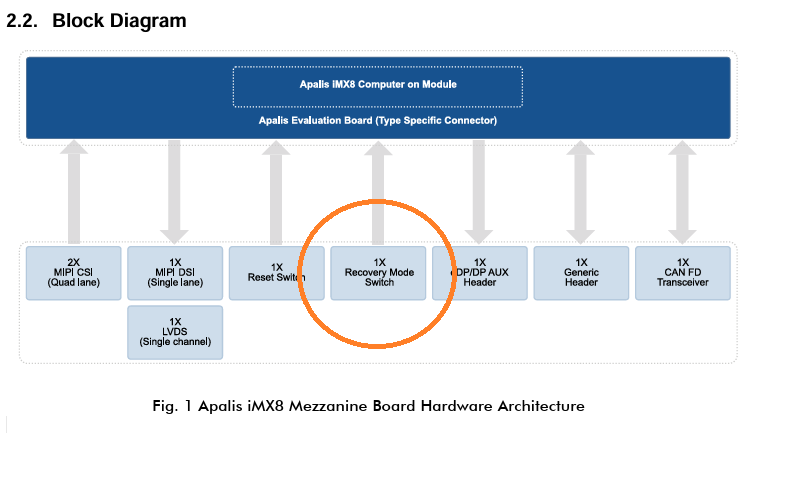800x500 pixels.
Task: Click the '1X MIPI DSI (Single lane)' block
Action: [x=175, y=273]
